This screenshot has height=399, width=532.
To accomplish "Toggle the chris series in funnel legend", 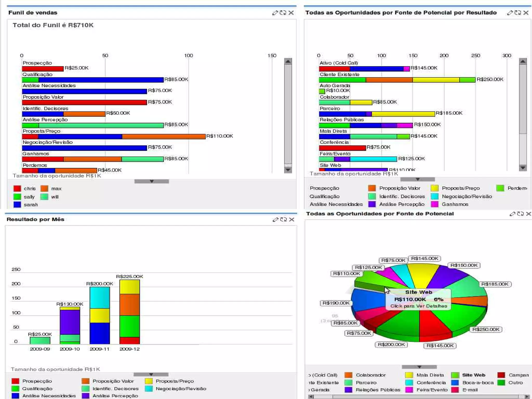I will [17, 188].
